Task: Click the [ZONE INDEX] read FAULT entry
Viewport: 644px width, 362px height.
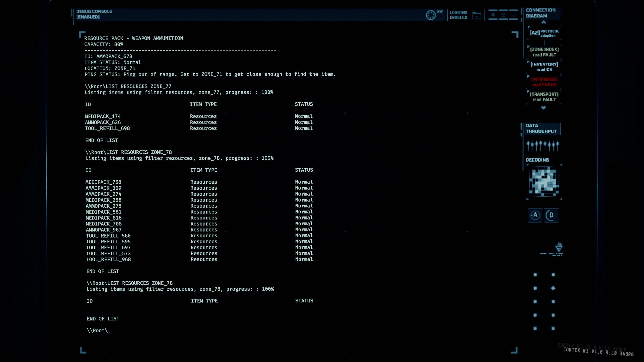Action: [x=544, y=52]
